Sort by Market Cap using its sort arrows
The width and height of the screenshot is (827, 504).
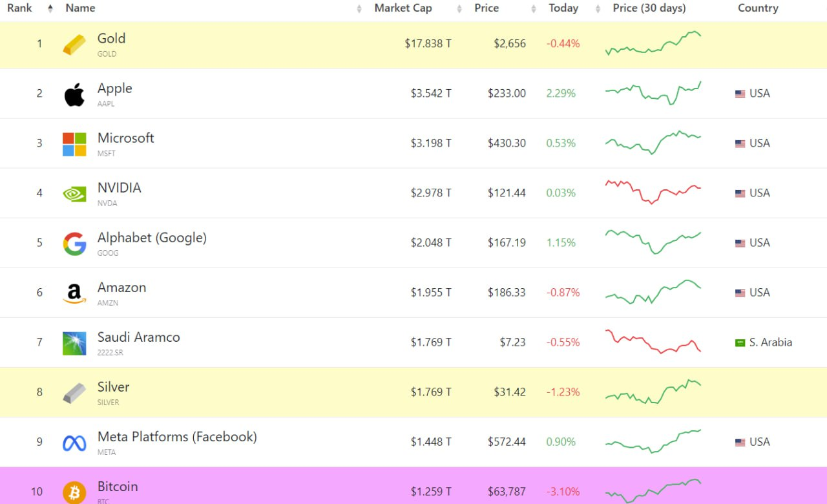[x=459, y=8]
